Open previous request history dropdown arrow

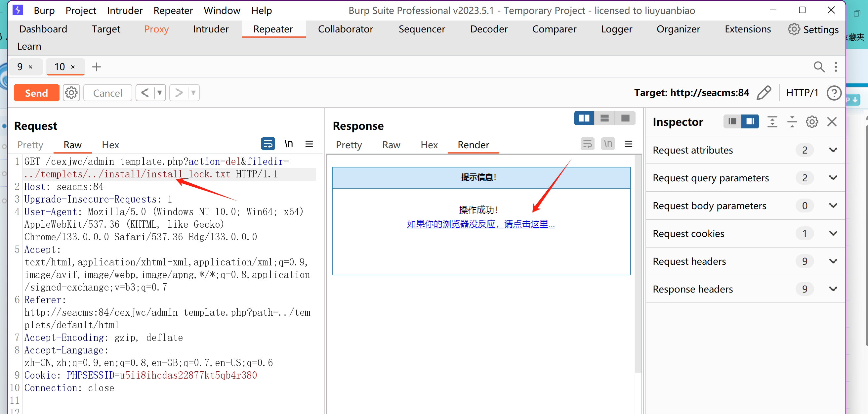160,93
